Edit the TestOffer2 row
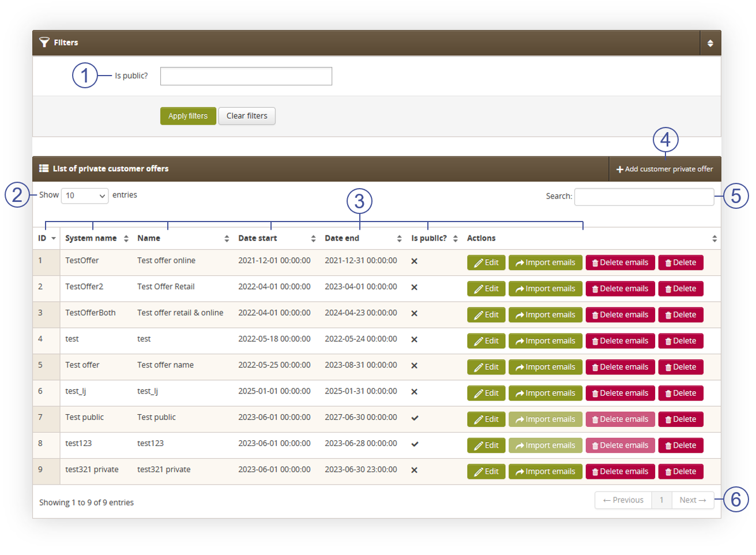756x555 pixels. tap(486, 288)
